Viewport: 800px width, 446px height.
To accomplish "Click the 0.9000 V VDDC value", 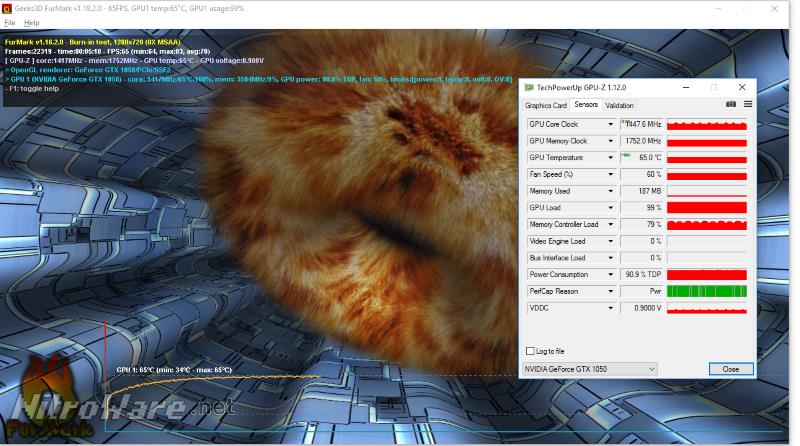I will pyautogui.click(x=642, y=308).
